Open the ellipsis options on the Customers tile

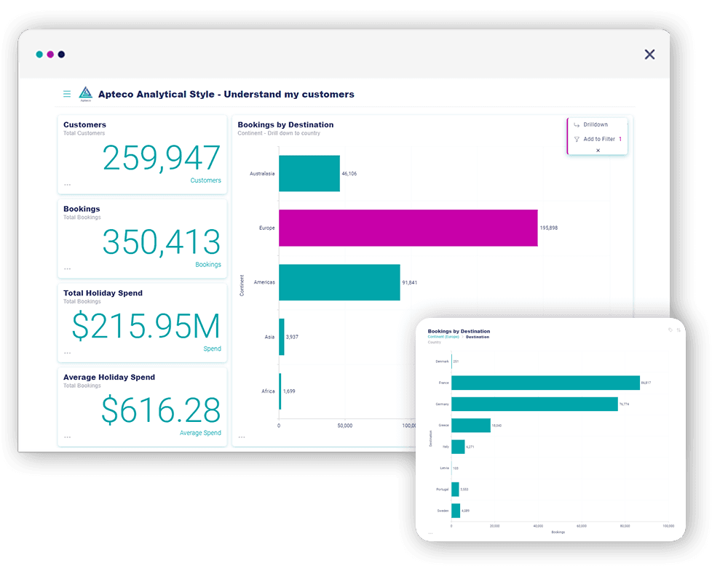point(68,185)
